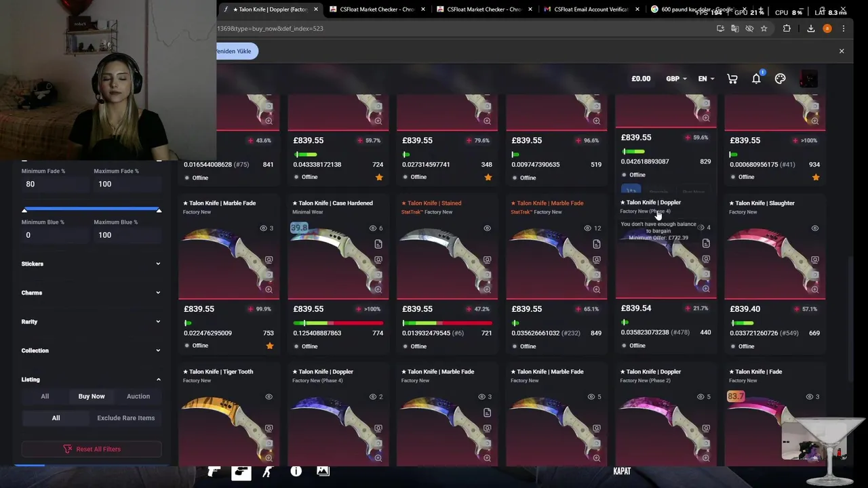The image size is (868, 488).
Task: Click the Chrome downloads icon
Action: point(810,28)
